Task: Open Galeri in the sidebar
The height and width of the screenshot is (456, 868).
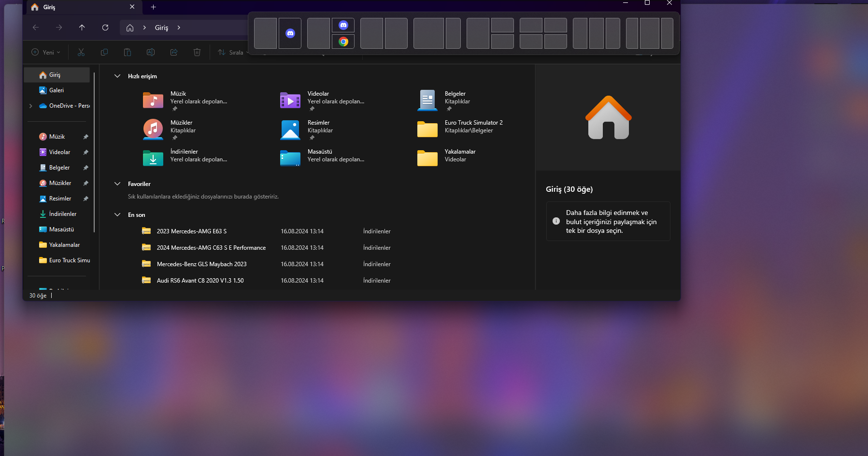Action: pos(57,90)
